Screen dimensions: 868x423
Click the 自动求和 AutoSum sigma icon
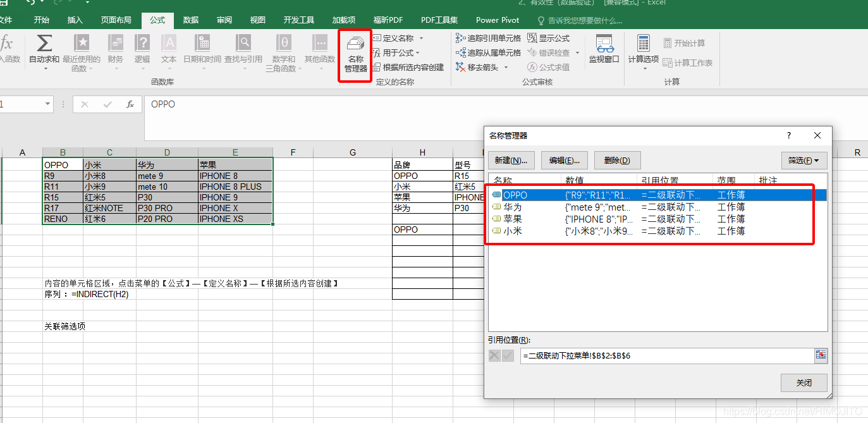44,43
